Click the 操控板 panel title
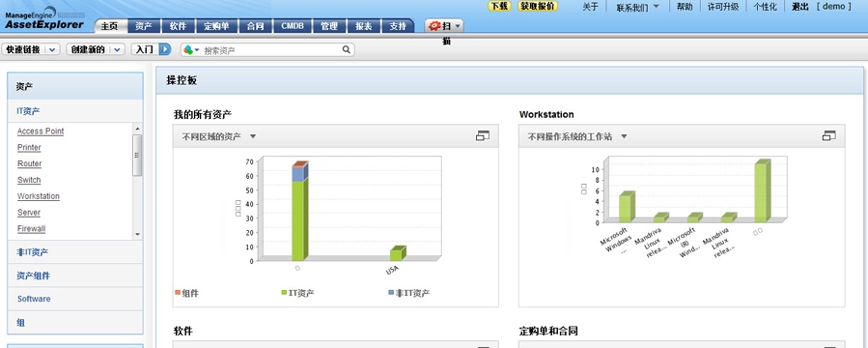This screenshot has height=348, width=868. [182, 80]
